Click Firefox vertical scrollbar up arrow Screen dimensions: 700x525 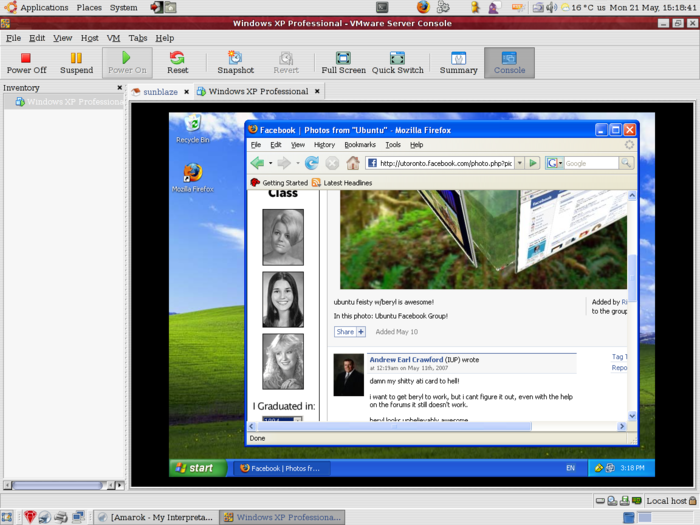632,195
